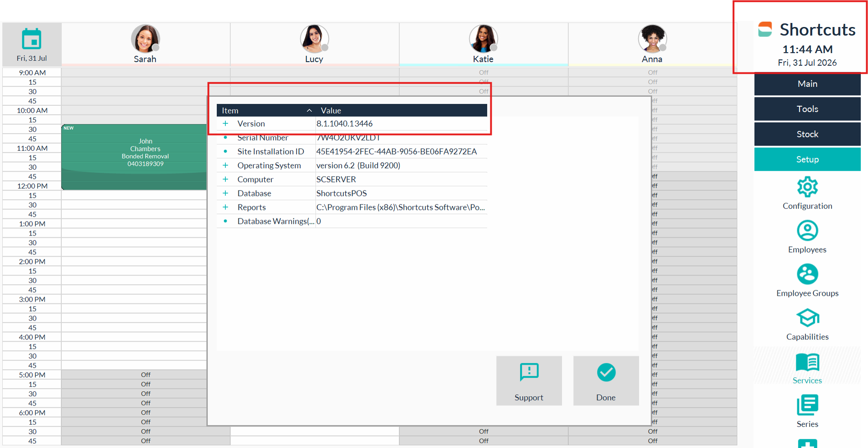
Task: Open the Configuration gear icon
Action: (x=807, y=187)
